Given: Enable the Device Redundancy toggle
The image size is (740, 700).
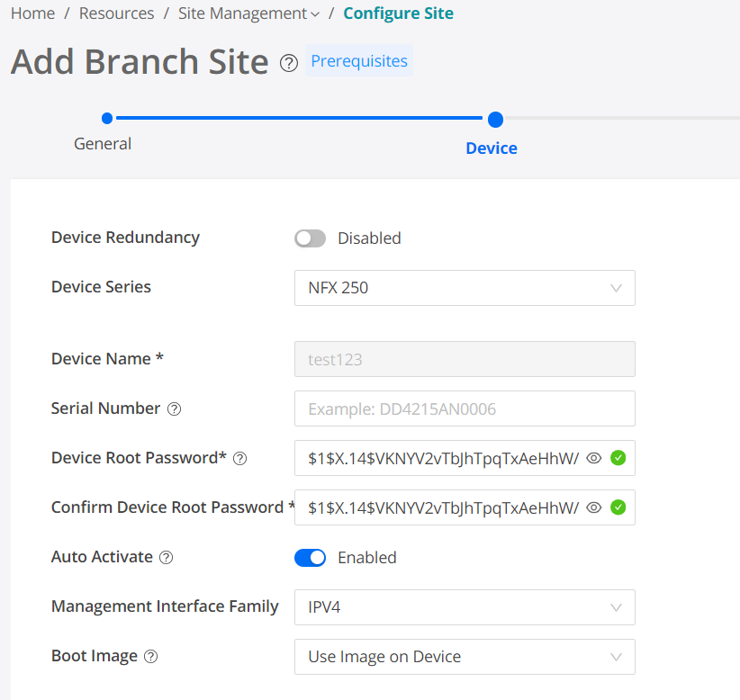Looking at the screenshot, I should click(x=310, y=238).
